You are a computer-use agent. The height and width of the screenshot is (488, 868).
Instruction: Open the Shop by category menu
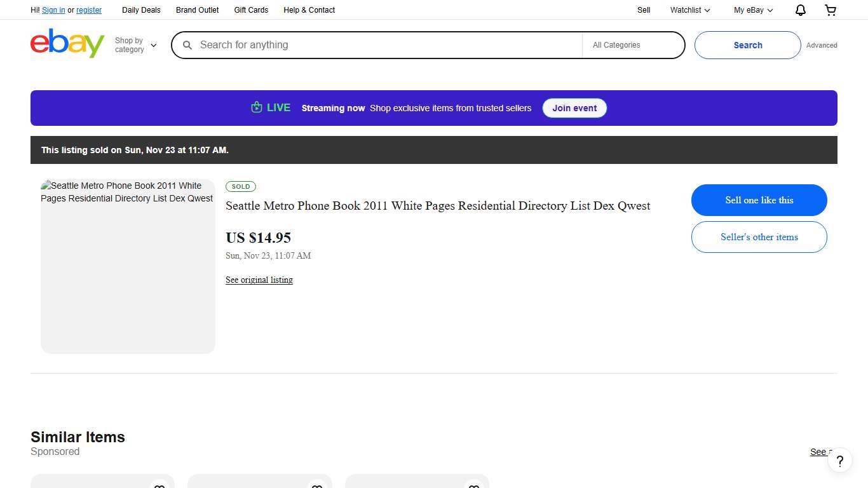[134, 44]
